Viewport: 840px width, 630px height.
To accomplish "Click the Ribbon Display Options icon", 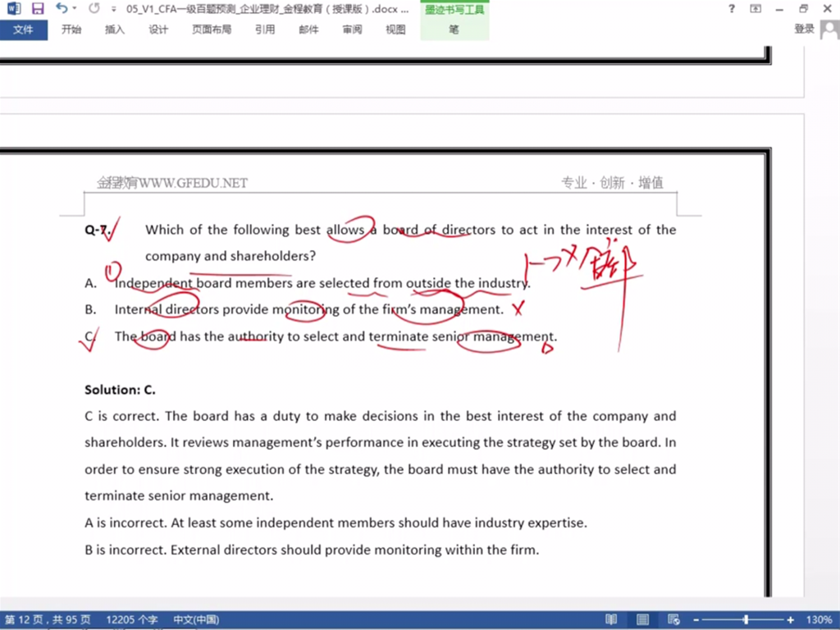I will pyautogui.click(x=755, y=9).
